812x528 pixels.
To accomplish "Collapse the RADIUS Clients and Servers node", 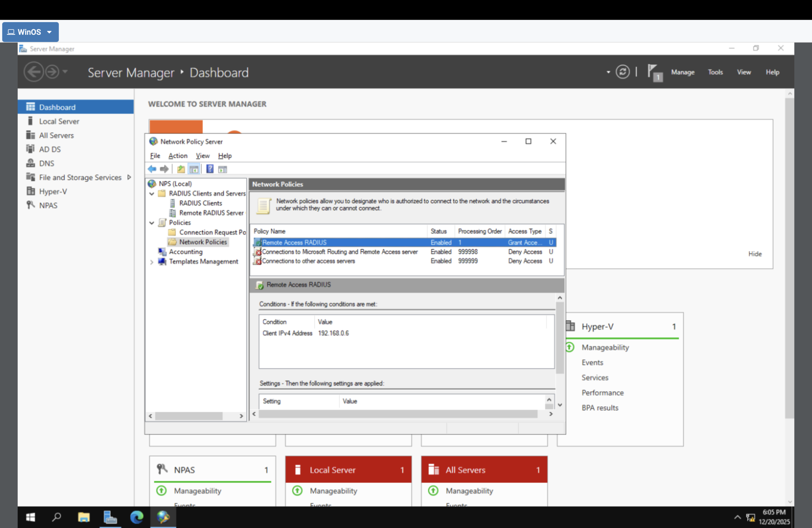I will point(152,193).
